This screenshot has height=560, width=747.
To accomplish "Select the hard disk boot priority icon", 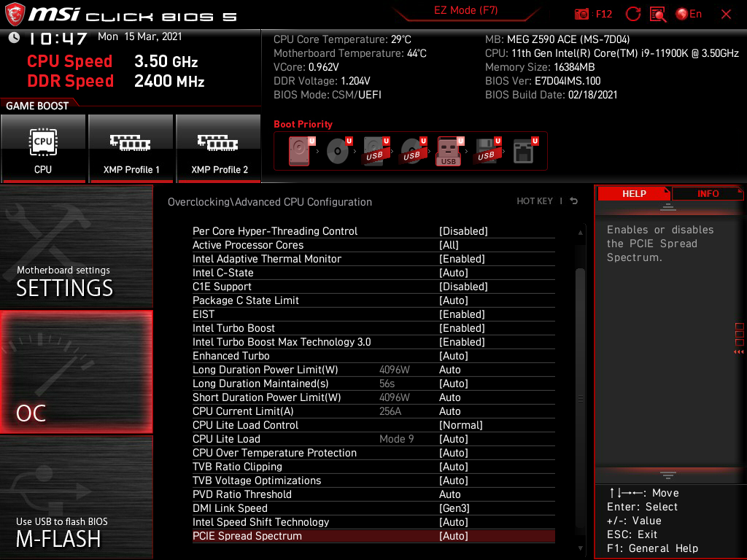I will pyautogui.click(x=301, y=151).
